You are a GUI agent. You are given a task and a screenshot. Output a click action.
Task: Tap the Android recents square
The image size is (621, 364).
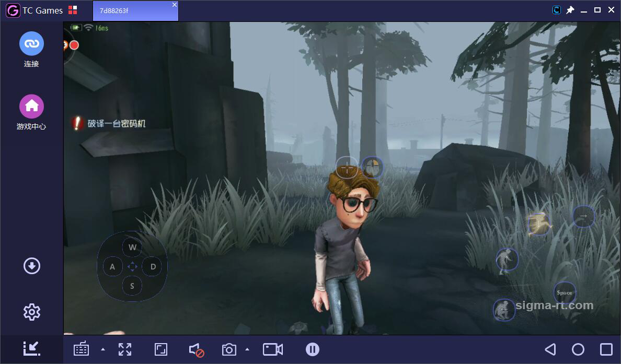pos(606,349)
